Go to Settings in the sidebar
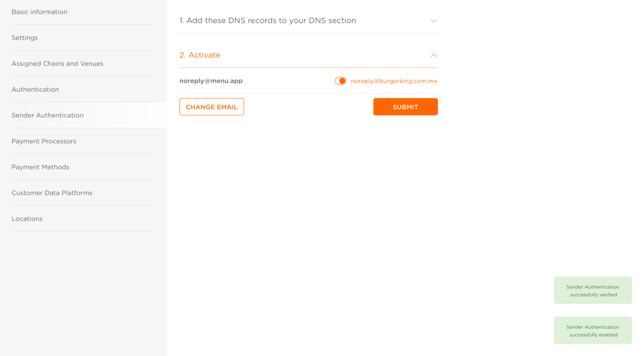This screenshot has height=356, width=644. pos(25,38)
